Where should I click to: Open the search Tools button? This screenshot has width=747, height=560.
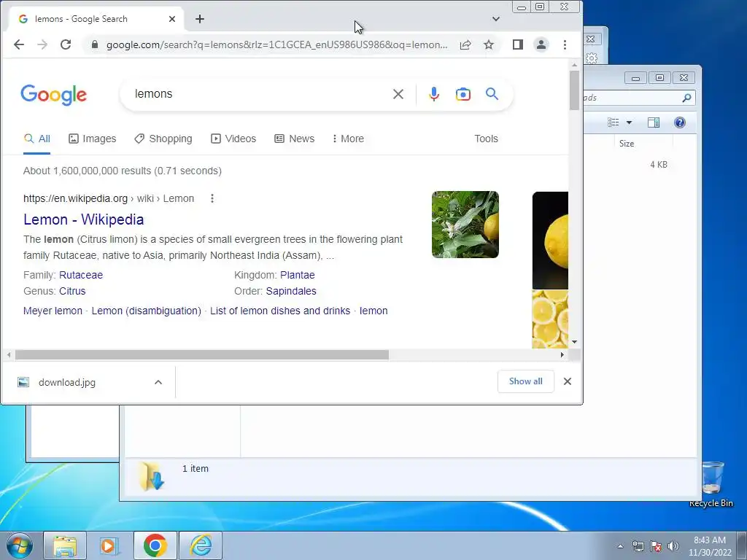pos(486,139)
